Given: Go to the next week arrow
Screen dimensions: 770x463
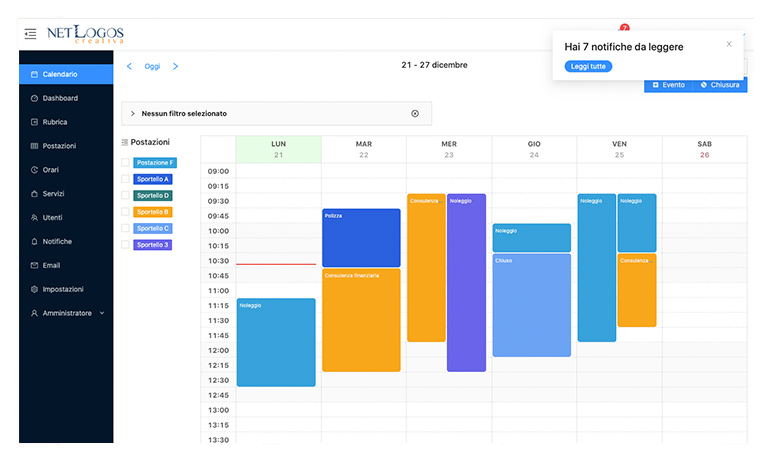Looking at the screenshot, I should click(x=175, y=66).
